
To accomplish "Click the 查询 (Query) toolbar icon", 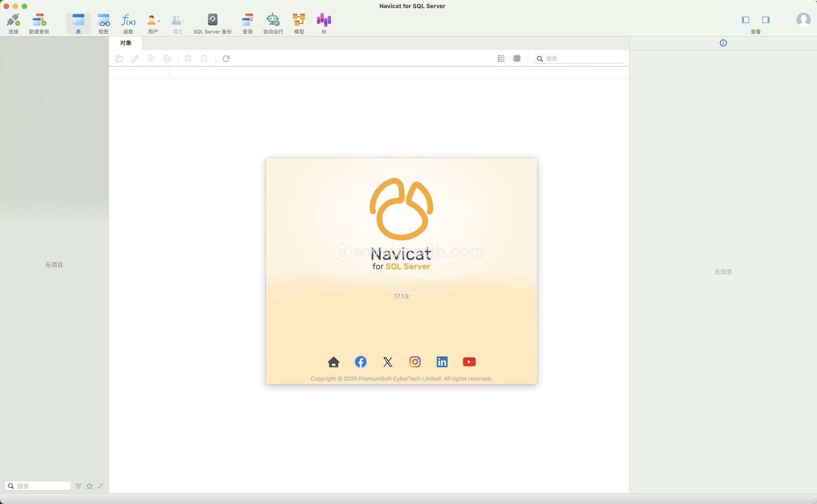I will [247, 23].
